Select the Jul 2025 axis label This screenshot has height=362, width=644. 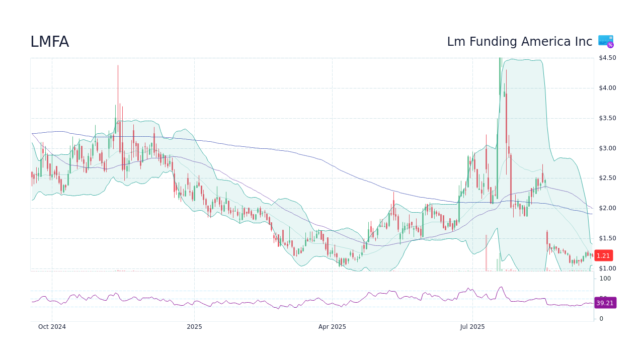pyautogui.click(x=472, y=326)
